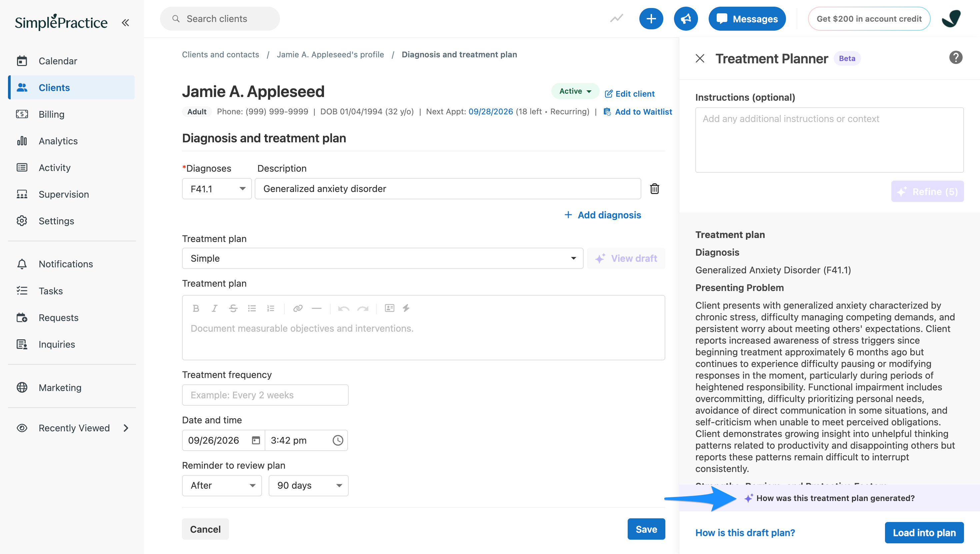This screenshot has height=554, width=980.
Task: Open Activity in the sidebar
Action: point(72,167)
